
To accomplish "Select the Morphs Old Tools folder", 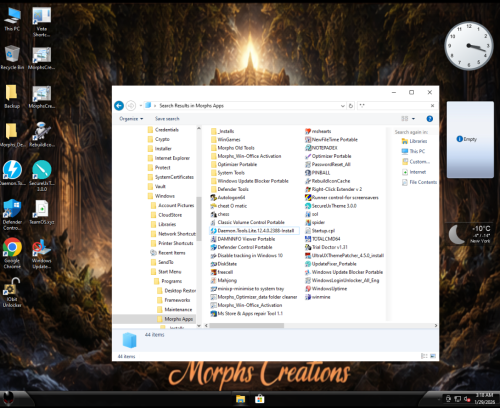I will 233,148.
